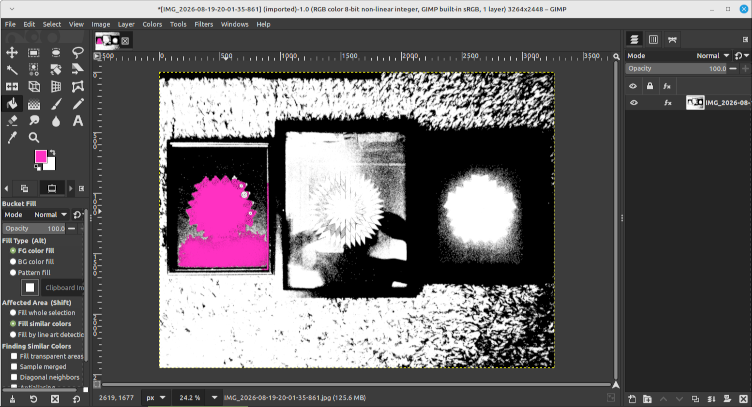Select the Ellipse Select tool
Screen dimensions: 752x407
56,52
